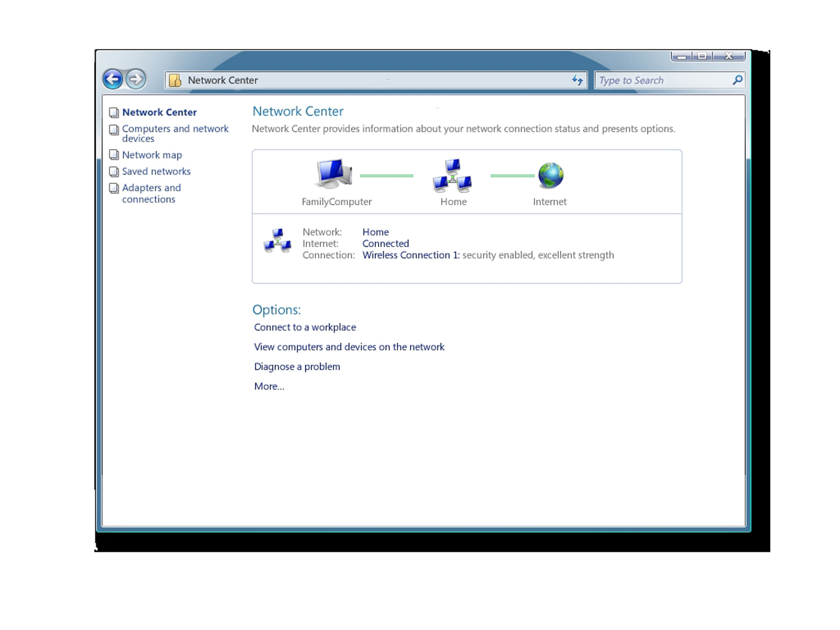Open Computers and network devices in sidebar
Screen dimensions: 840x630
click(x=175, y=133)
